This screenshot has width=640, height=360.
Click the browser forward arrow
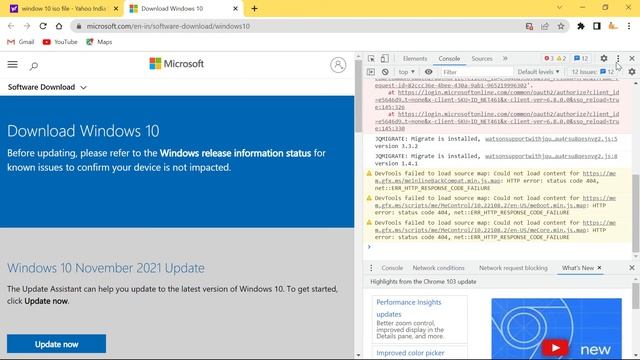(x=27, y=26)
